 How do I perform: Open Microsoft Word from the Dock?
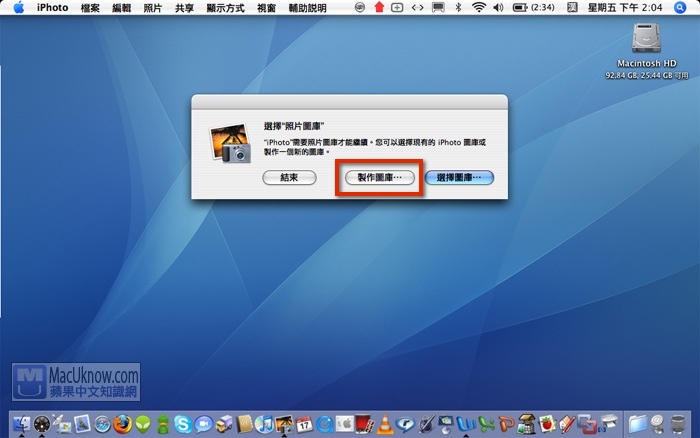point(466,424)
